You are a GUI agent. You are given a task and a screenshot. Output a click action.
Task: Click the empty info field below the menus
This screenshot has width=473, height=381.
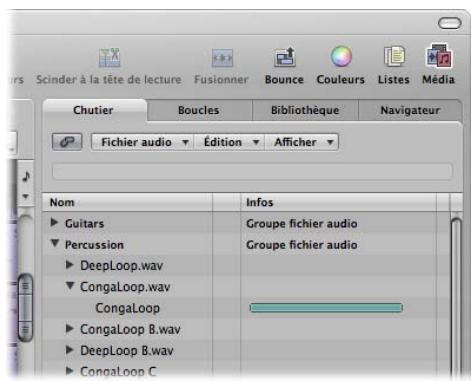tap(252, 171)
